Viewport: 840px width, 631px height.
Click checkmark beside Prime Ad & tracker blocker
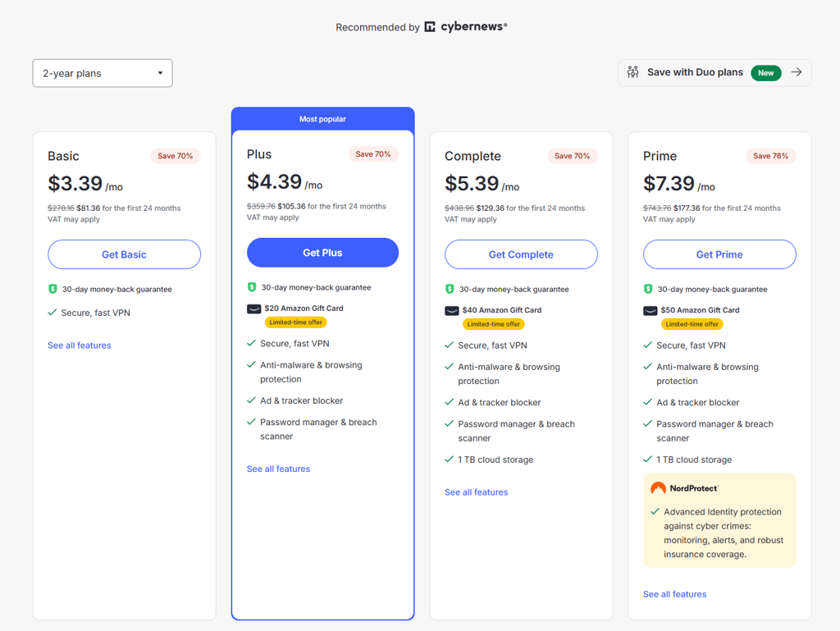648,402
